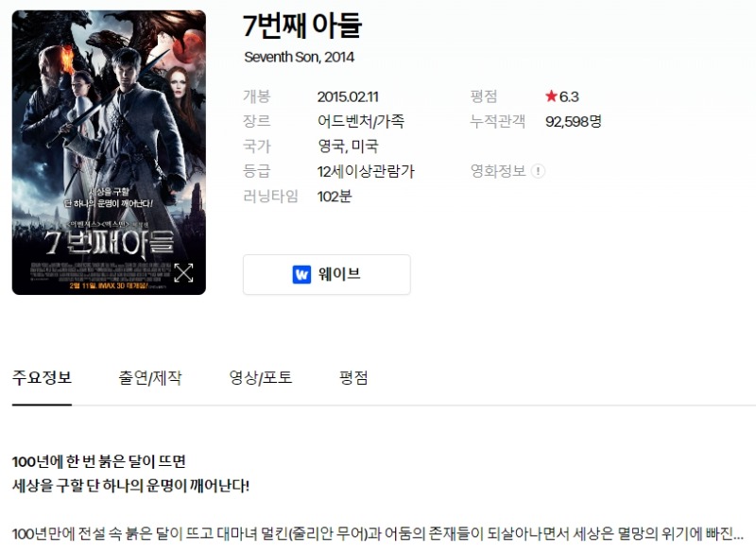The height and width of the screenshot is (552, 756).
Task: Click the 어드벤처/가족 genre text
Action: (x=361, y=121)
